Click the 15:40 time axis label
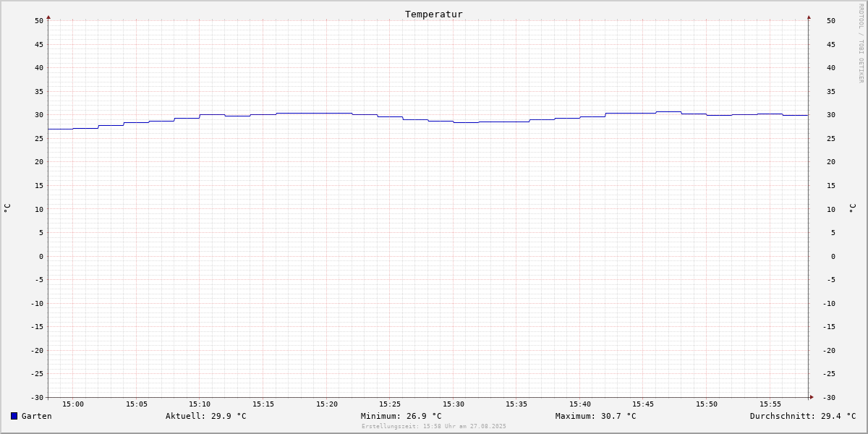 click(x=580, y=404)
